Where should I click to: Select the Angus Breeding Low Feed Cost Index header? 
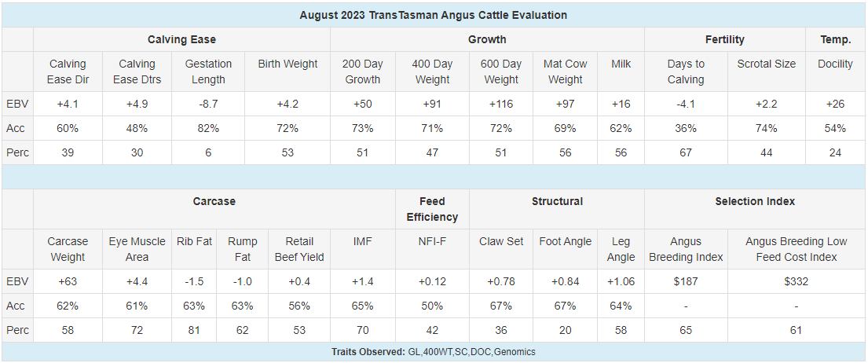point(796,249)
